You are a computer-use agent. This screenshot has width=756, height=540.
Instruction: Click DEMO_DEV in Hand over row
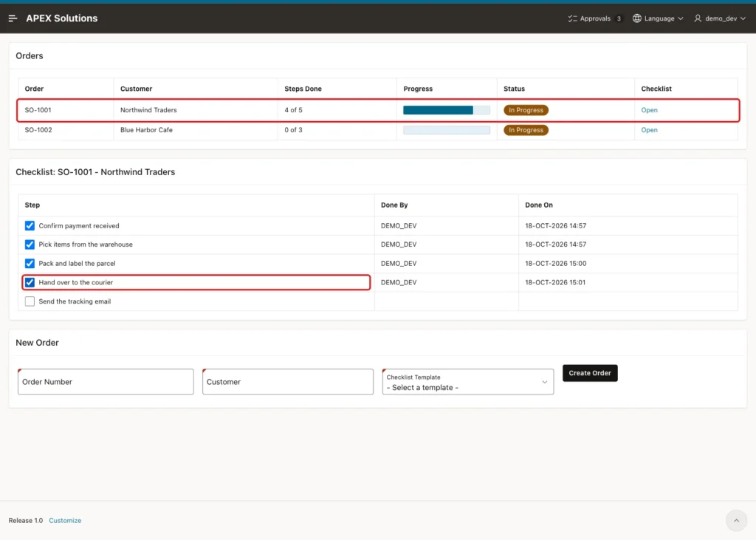(x=399, y=282)
